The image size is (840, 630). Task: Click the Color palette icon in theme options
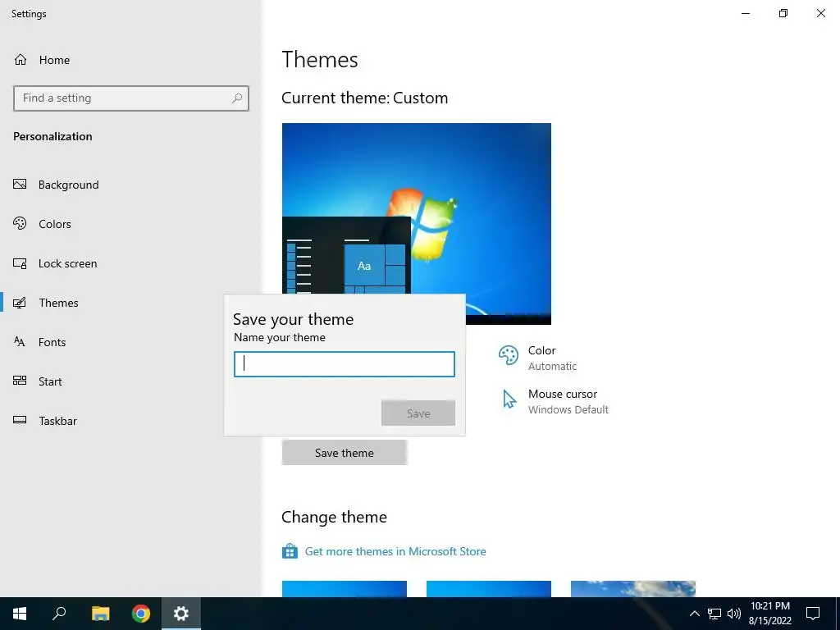tap(509, 355)
